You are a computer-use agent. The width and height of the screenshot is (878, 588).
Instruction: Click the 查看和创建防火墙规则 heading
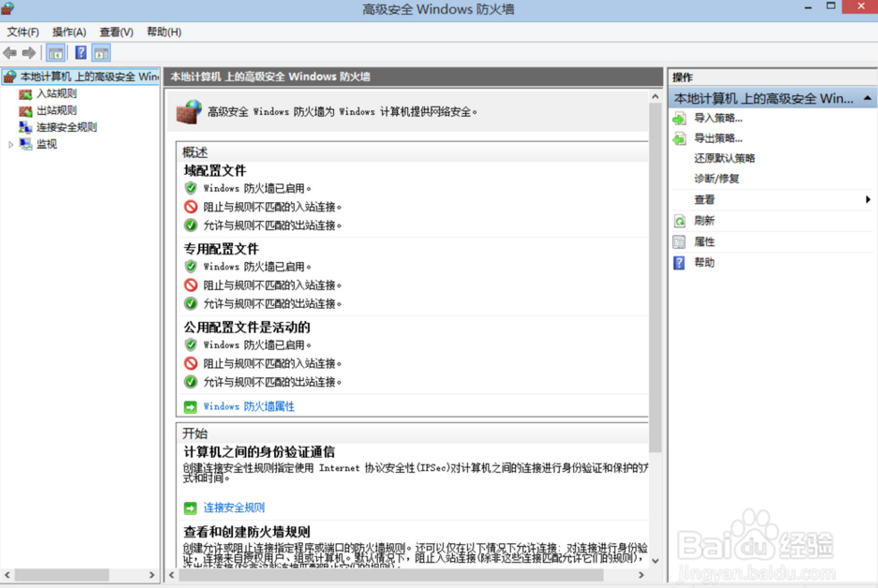[x=247, y=531]
